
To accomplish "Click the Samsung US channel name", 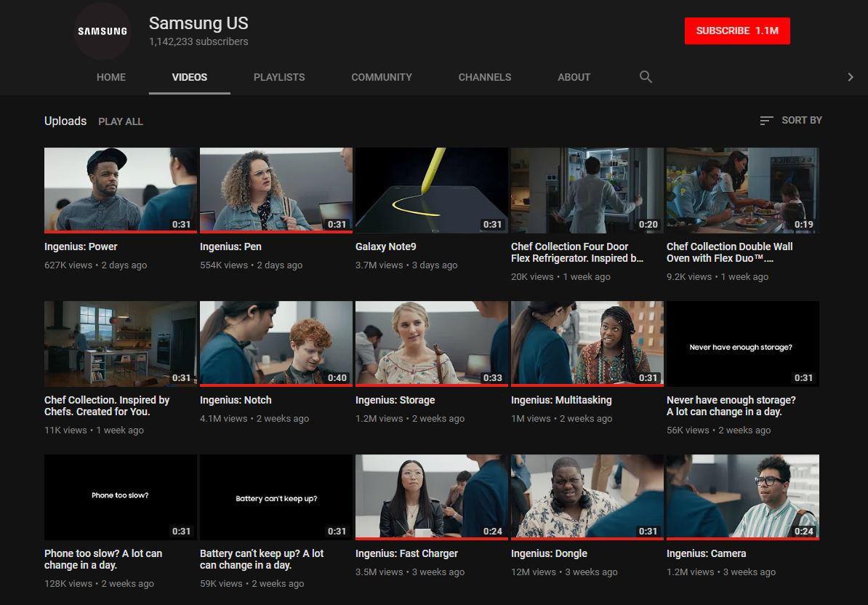I will coord(198,23).
